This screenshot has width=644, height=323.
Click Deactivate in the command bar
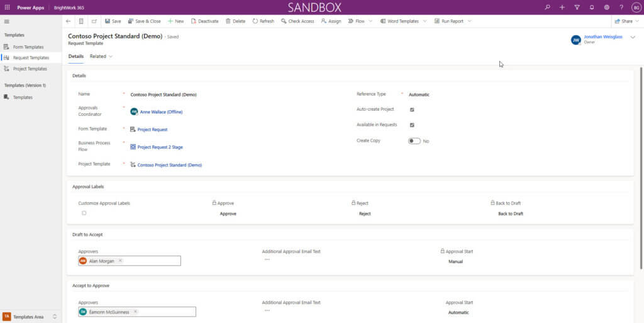tap(204, 21)
